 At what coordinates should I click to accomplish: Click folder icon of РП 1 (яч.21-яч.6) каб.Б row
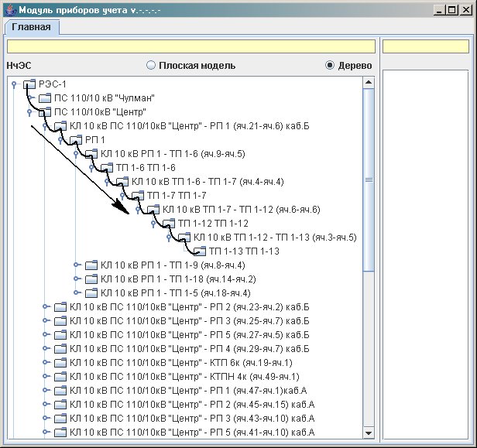60,126
